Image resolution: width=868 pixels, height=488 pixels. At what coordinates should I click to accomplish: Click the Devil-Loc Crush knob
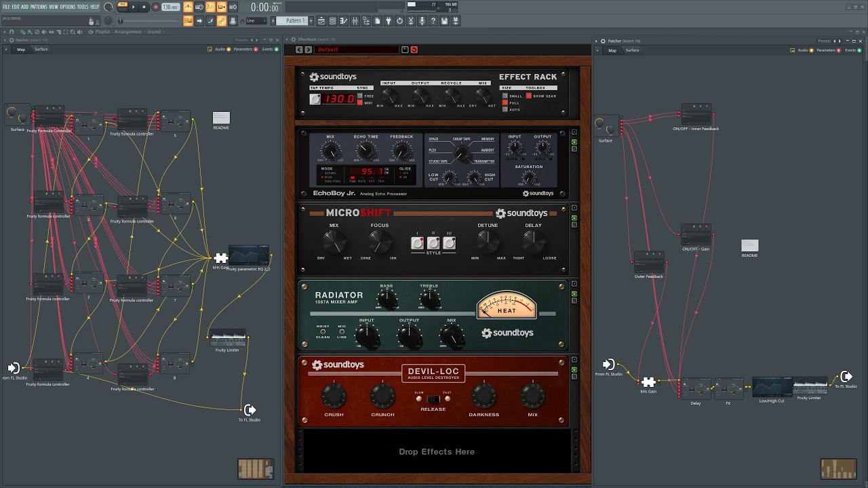pos(334,396)
